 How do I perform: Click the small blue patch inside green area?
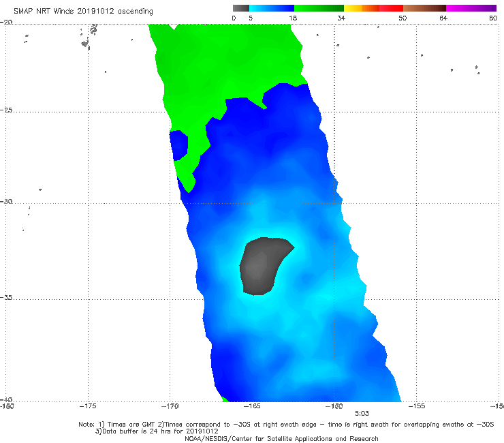click(178, 144)
